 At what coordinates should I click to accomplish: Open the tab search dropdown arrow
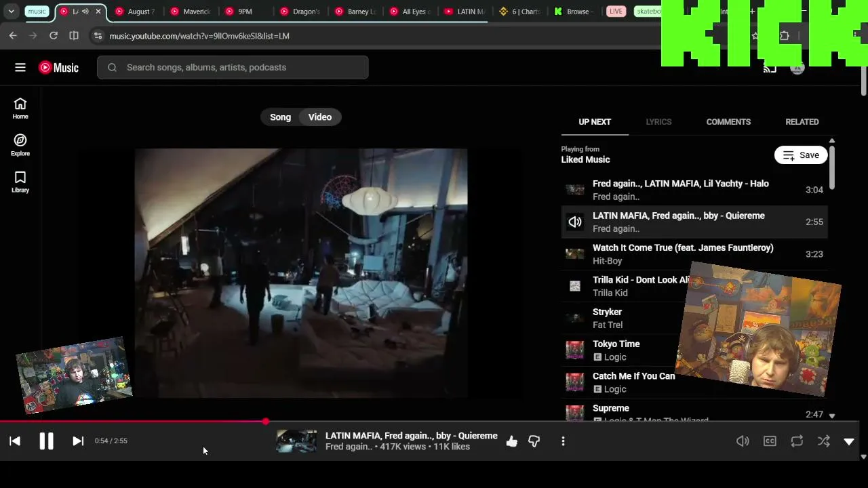click(12, 12)
